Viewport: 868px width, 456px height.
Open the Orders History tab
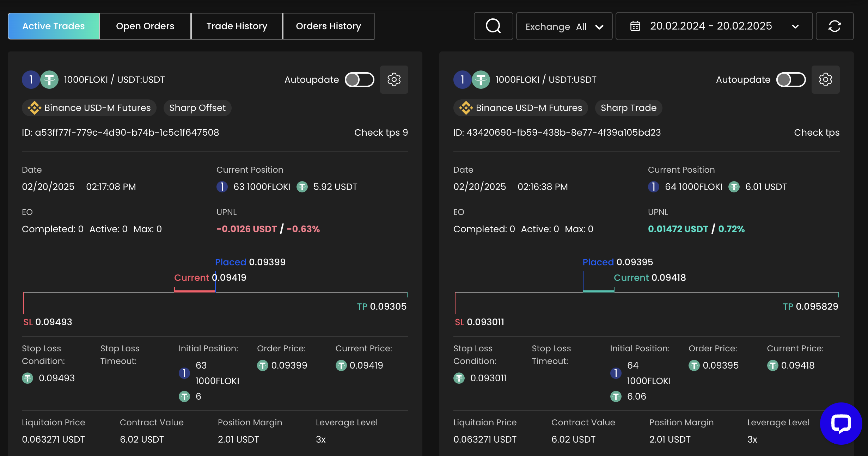point(328,26)
